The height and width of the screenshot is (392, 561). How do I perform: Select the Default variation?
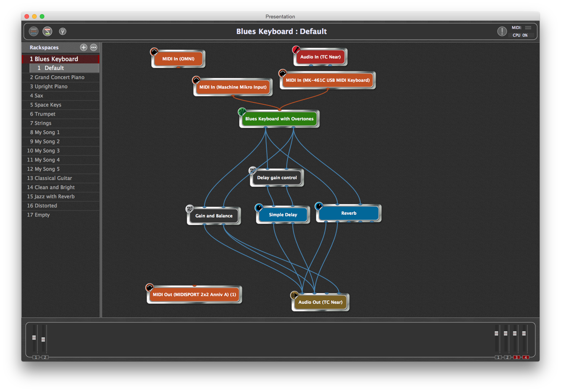coord(64,68)
